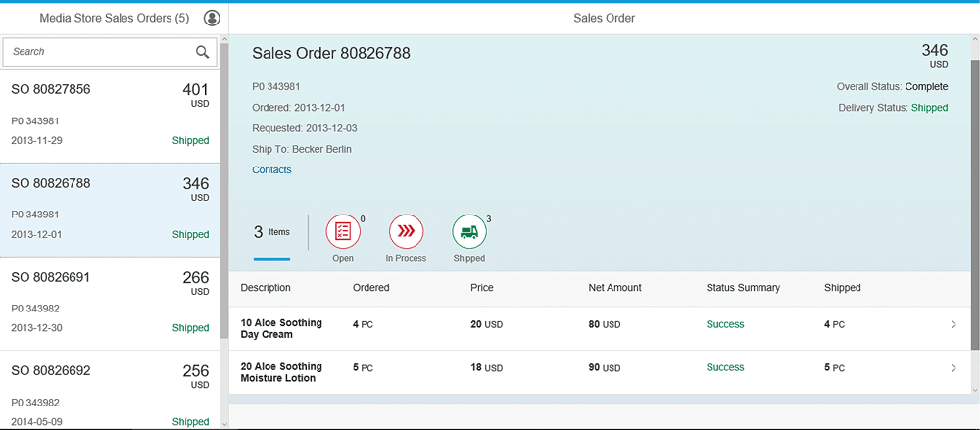
Task: Click the Status Summary column header
Action: click(x=743, y=288)
